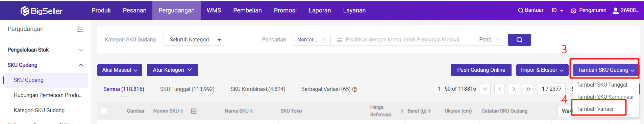Expand the Aksi Massal dropdown
Image resolution: width=644 pixels, height=124 pixels.
point(120,70)
